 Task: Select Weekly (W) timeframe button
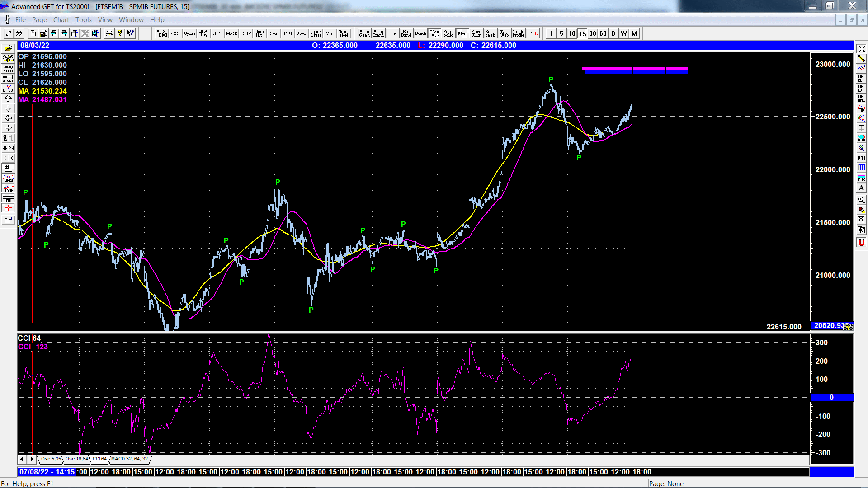pos(624,33)
